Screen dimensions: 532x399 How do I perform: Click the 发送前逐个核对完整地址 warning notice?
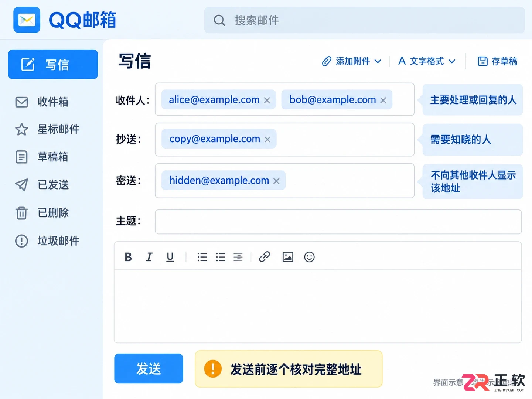point(289,369)
